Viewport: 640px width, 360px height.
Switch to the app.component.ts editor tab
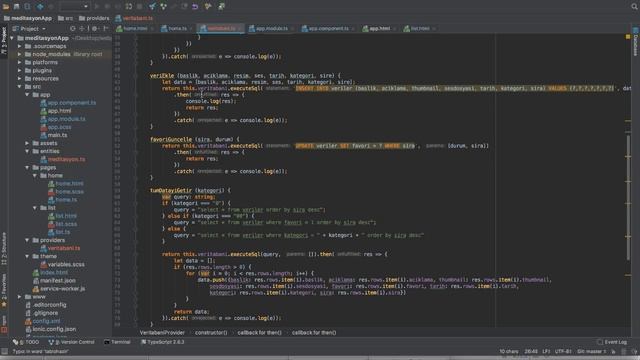coord(328,29)
